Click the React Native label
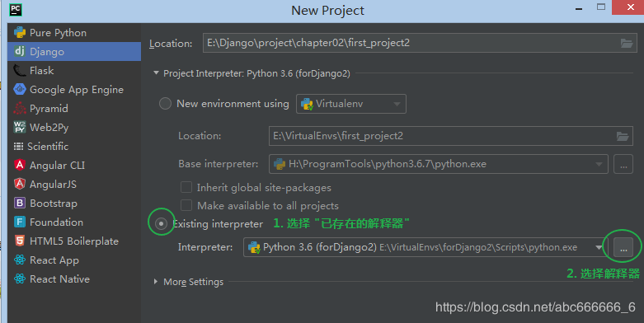 click(60, 279)
